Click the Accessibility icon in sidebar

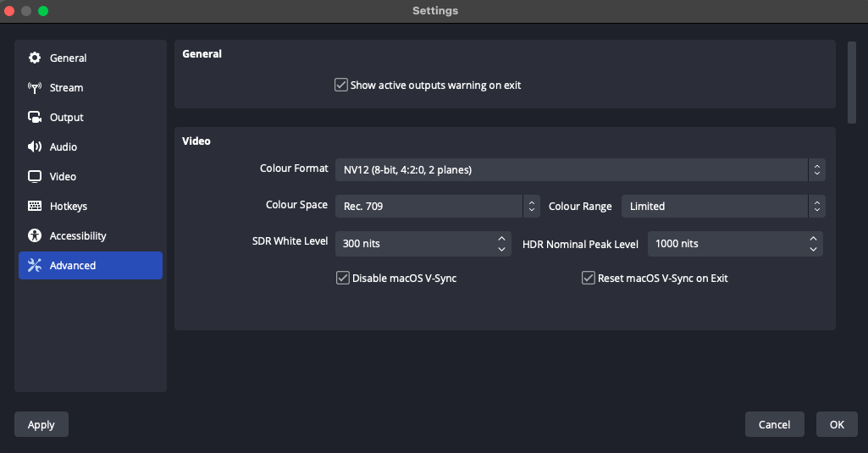pyautogui.click(x=35, y=236)
